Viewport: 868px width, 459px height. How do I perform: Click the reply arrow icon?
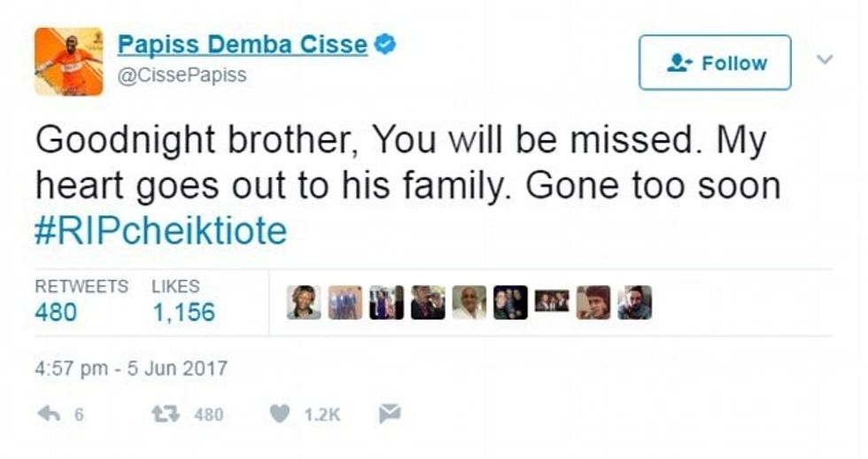click(50, 415)
